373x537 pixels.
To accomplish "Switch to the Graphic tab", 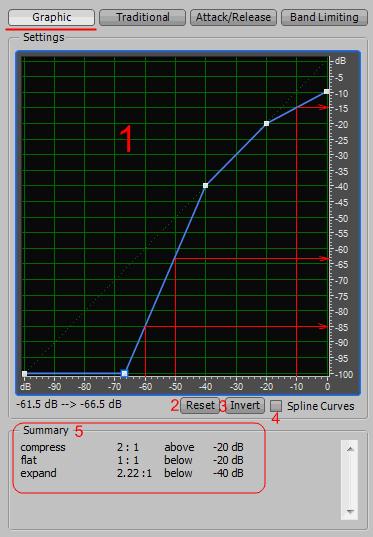I will (x=51, y=17).
